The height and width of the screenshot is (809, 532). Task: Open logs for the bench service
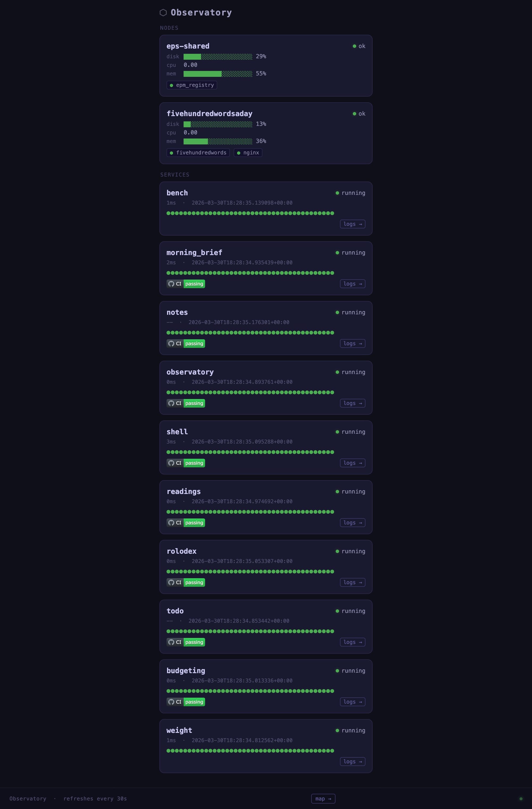[x=352, y=224]
